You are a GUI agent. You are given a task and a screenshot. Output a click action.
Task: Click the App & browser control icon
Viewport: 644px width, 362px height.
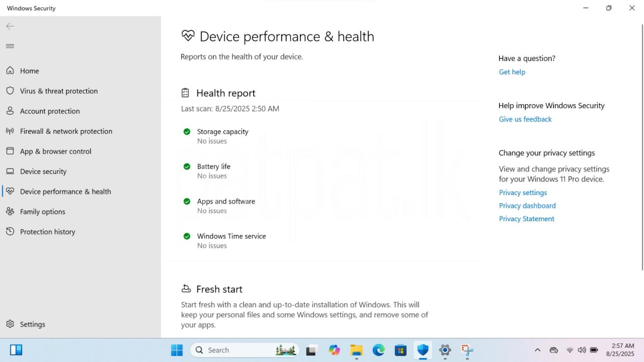10,151
